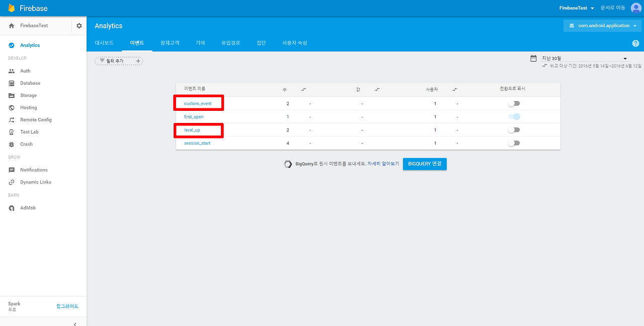The image size is (644, 326).
Task: Switch to the 집단 tab
Action: (x=261, y=43)
